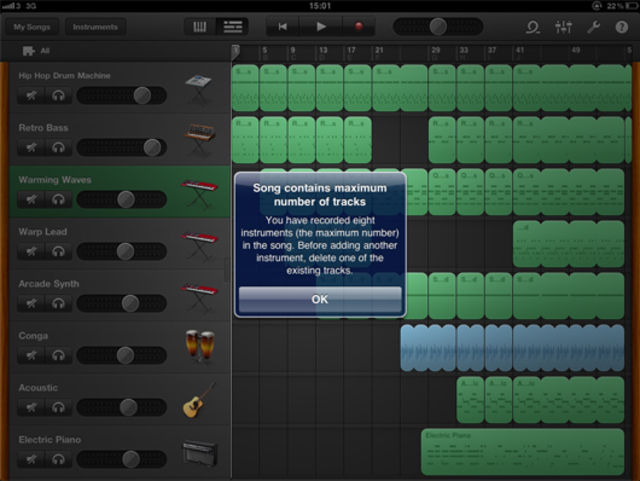The image size is (640, 481).
Task: Adjust the Conga volume slider
Action: pos(122,355)
